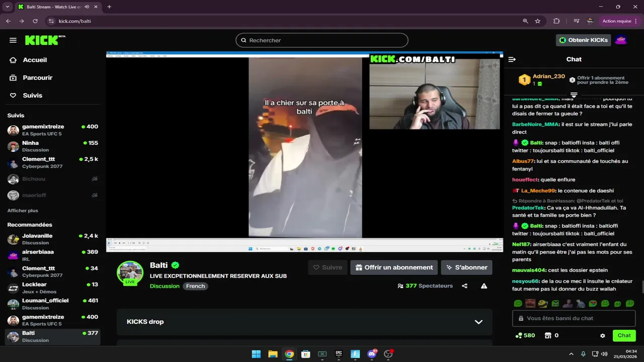Open a new browser tab

pyautogui.click(x=109, y=7)
